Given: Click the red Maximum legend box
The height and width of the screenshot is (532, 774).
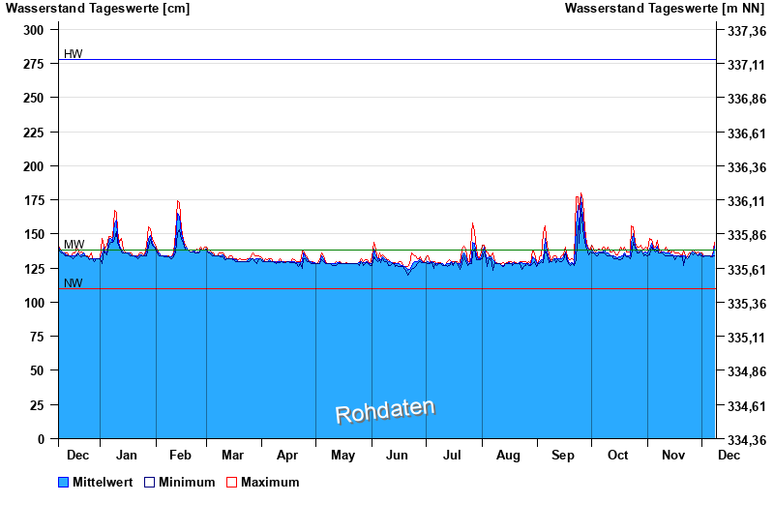Looking at the screenshot, I should tap(231, 482).
